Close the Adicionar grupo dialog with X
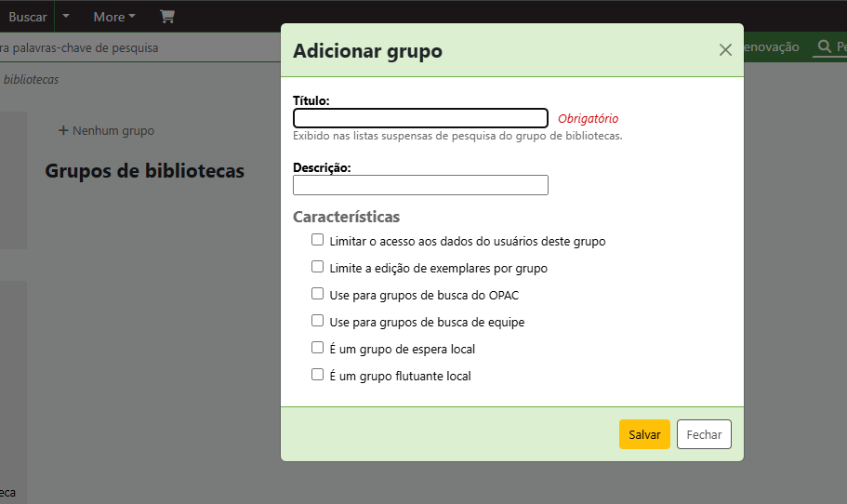Screen dimensions: 847x504 pyautogui.click(x=725, y=50)
